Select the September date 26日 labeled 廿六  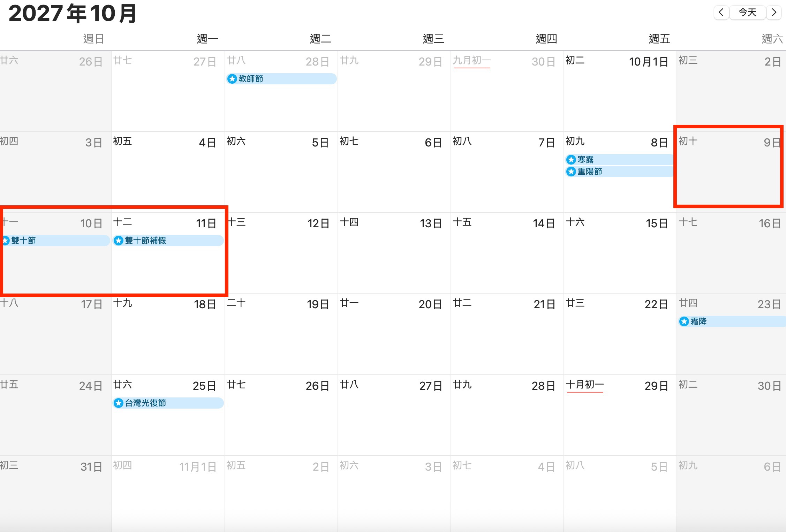pos(91,62)
